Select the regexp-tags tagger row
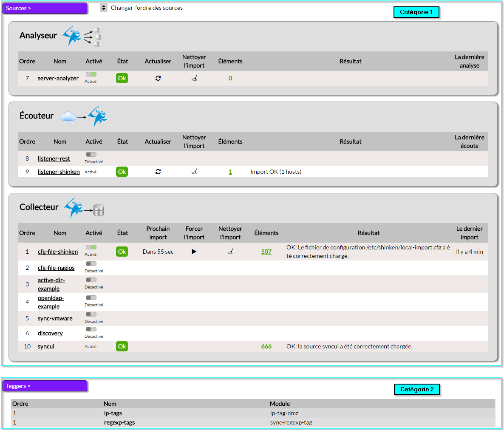Screen dimensions: 504x430 click(x=119, y=422)
